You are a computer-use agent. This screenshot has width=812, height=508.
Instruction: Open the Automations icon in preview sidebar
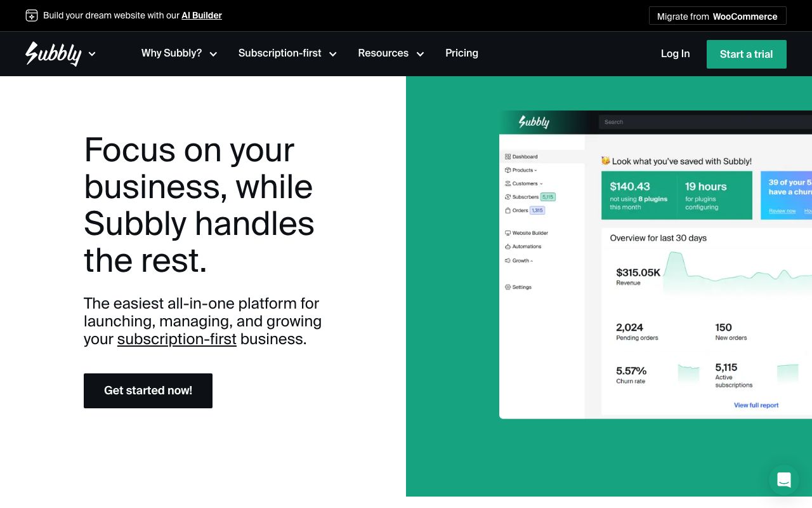[507, 246]
